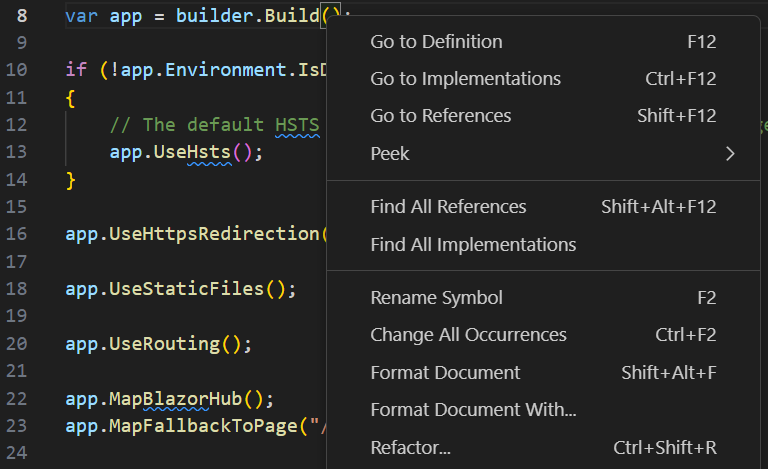This screenshot has width=768, height=469.
Task: Select Find All References
Action: pos(448,207)
